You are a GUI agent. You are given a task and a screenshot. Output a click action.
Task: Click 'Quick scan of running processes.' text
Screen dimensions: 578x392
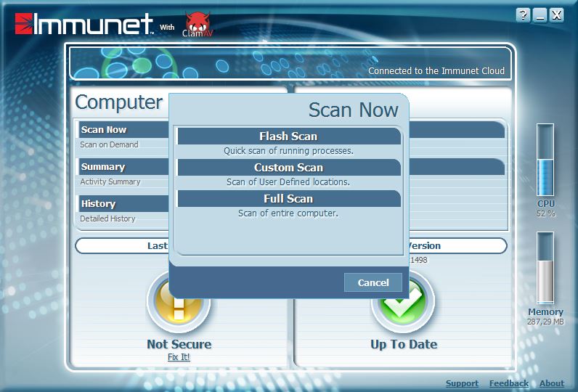tap(288, 151)
